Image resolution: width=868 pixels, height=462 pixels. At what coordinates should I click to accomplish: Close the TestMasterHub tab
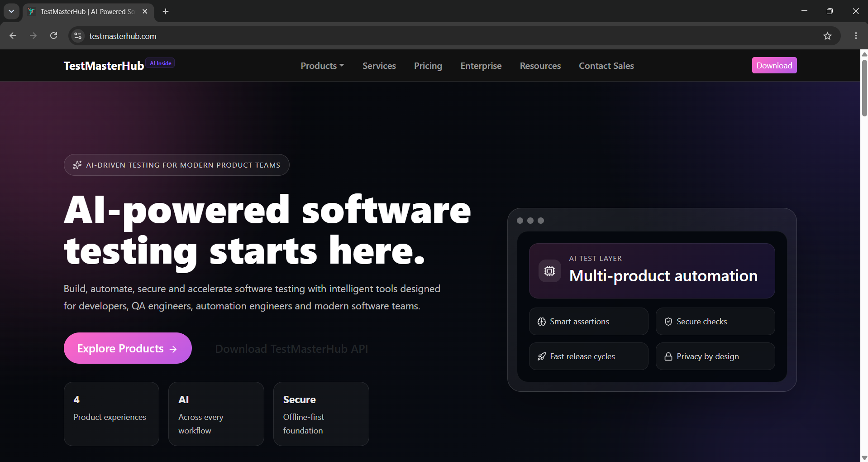145,11
